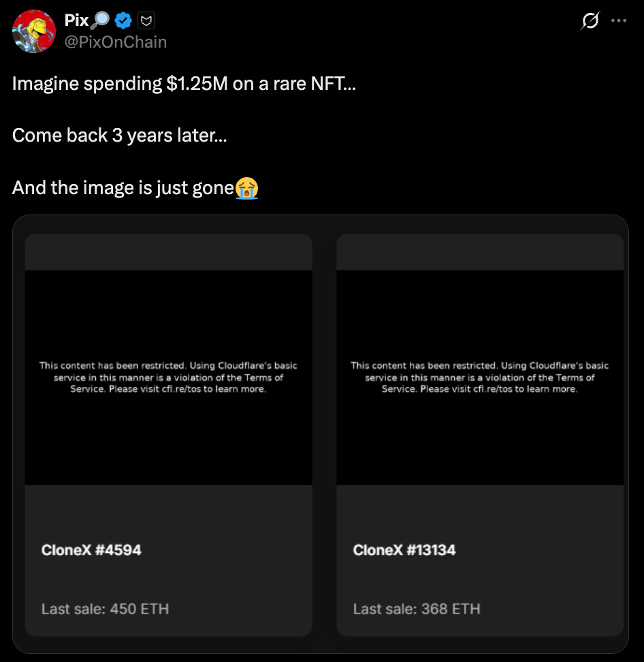The width and height of the screenshot is (644, 662).
Task: Open the restricted image above CloneX #13134
Action: (480, 377)
